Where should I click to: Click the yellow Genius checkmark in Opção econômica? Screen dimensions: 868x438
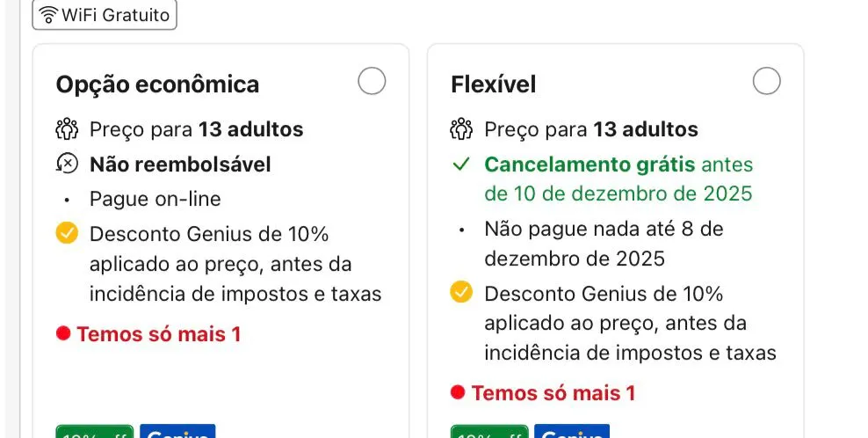coord(67,234)
